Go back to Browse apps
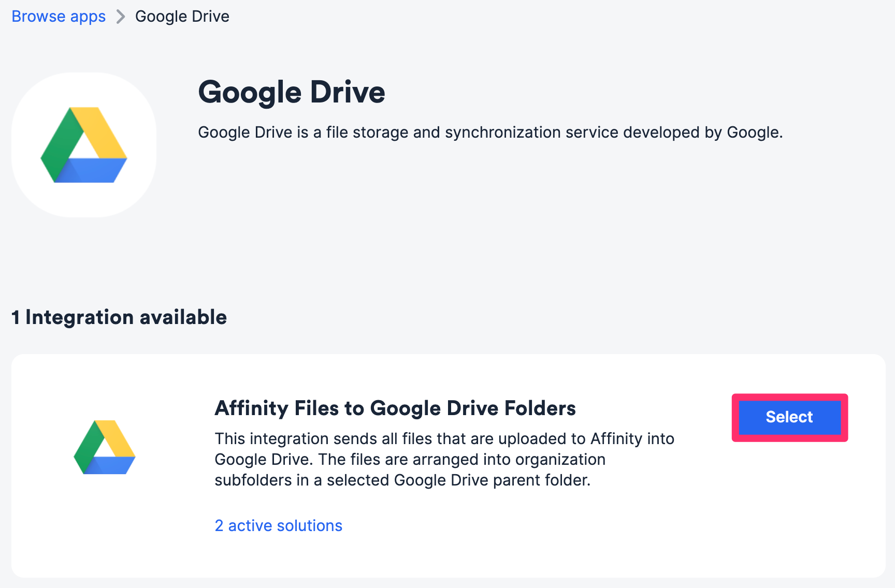This screenshot has width=895, height=588. coord(59,17)
